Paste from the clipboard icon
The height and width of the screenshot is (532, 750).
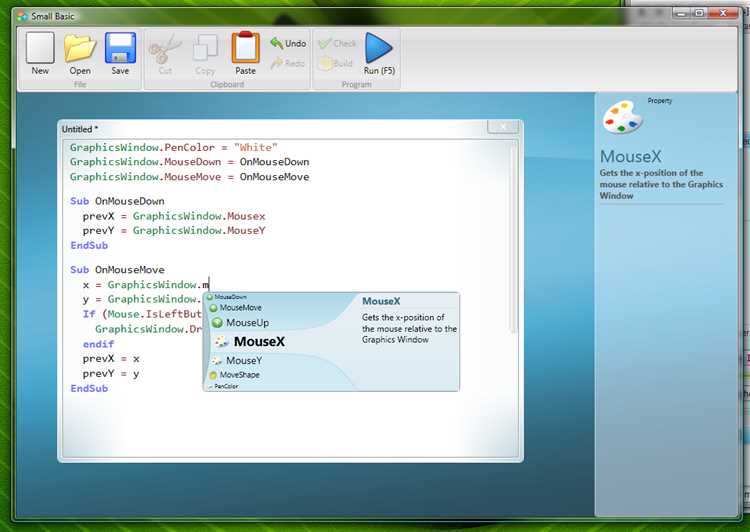pyautogui.click(x=245, y=47)
